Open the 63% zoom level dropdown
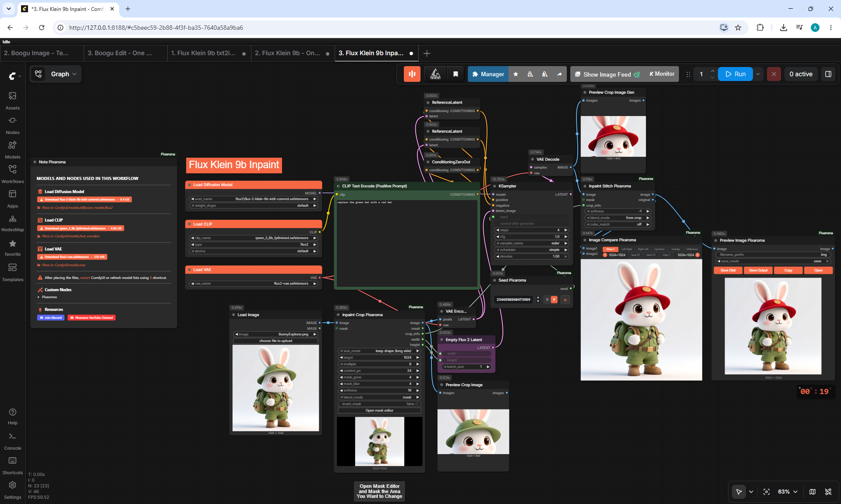This screenshot has height=504, width=841. click(x=788, y=492)
